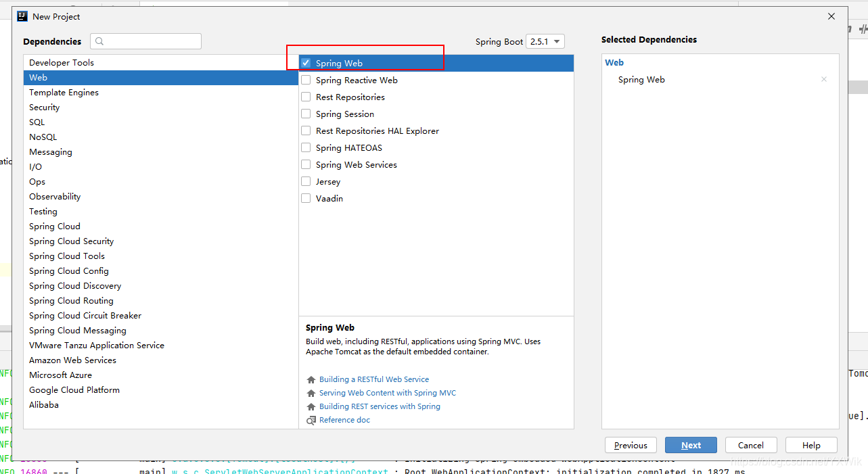The height and width of the screenshot is (474, 868).
Task: Open the Security category
Action: [161, 108]
